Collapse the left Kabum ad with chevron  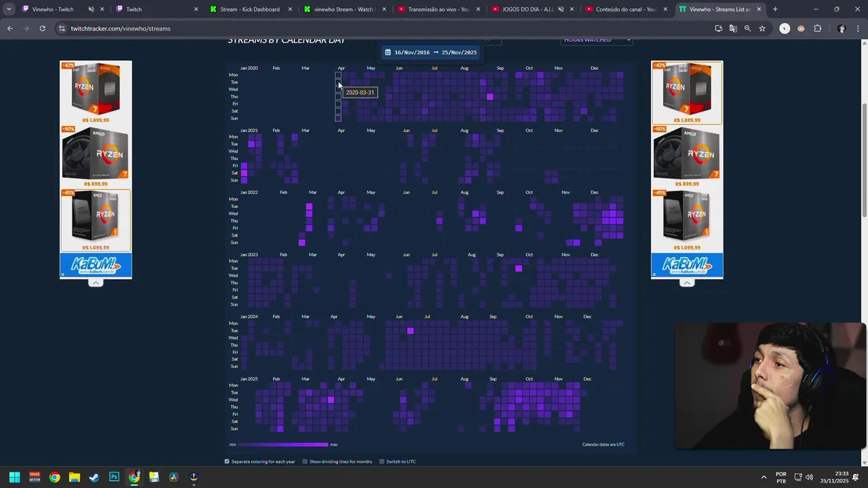click(96, 283)
